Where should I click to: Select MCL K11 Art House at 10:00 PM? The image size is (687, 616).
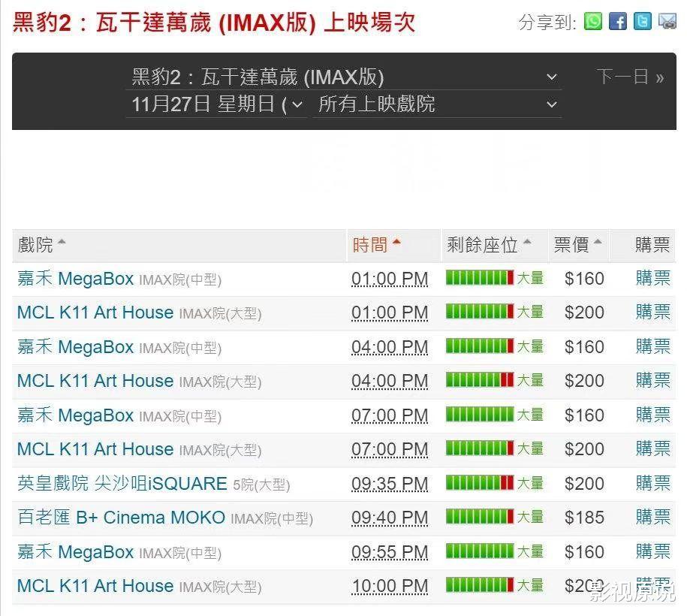coord(95,586)
